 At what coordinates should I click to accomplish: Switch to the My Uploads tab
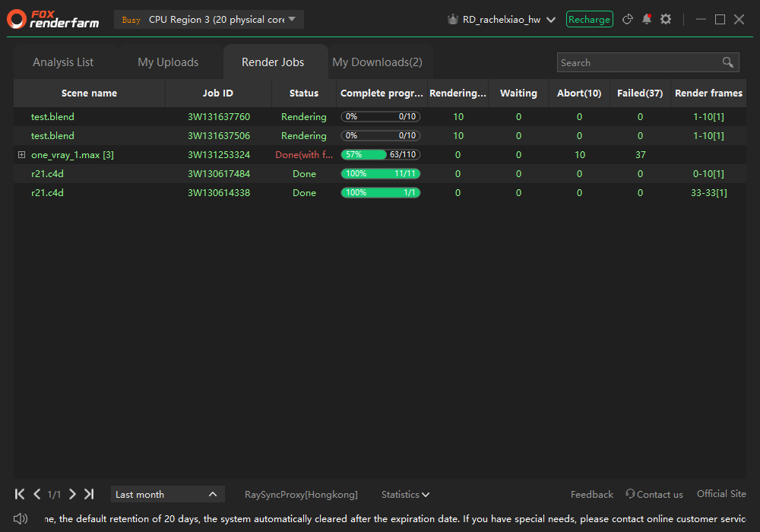tap(168, 62)
